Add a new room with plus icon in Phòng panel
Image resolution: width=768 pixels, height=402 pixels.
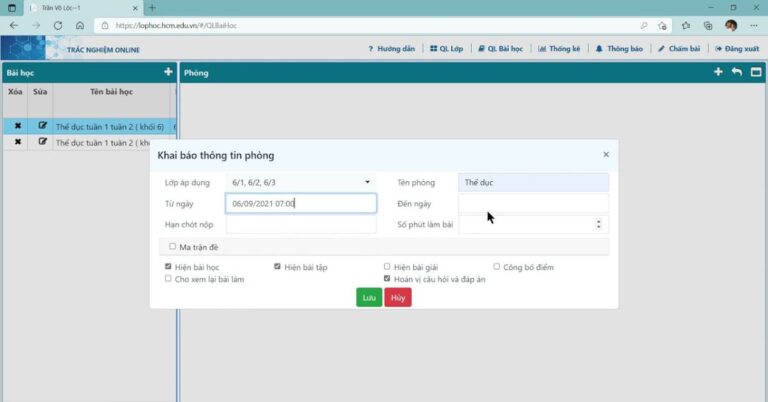coord(718,72)
